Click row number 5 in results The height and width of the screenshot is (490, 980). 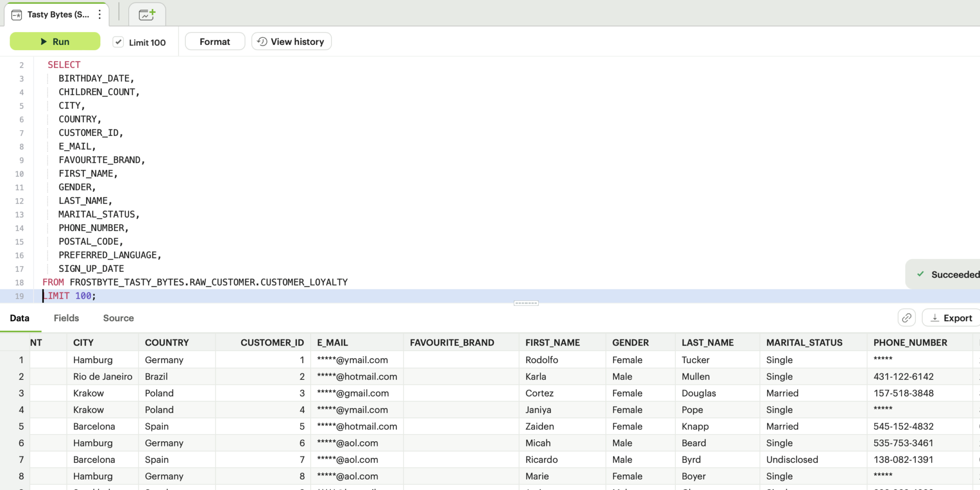[x=21, y=426]
